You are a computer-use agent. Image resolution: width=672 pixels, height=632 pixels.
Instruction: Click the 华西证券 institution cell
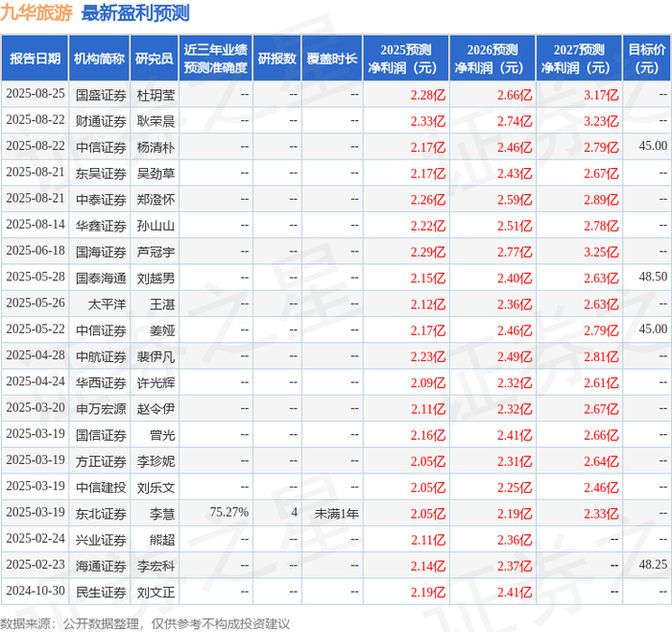click(101, 383)
